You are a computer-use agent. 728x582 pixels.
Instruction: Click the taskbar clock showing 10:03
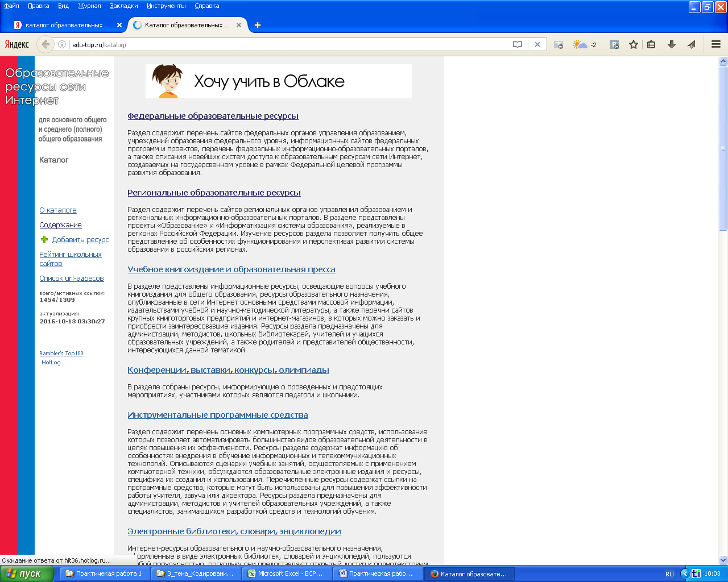coord(712,574)
